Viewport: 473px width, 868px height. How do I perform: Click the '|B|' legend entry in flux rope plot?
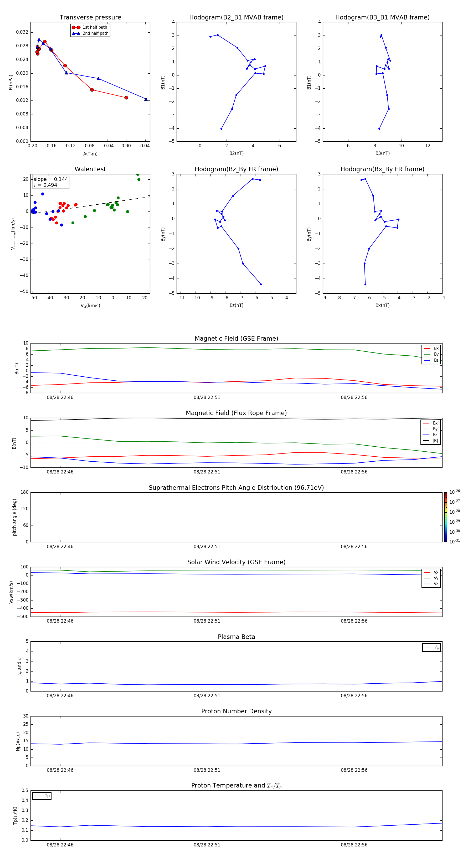[x=431, y=441]
